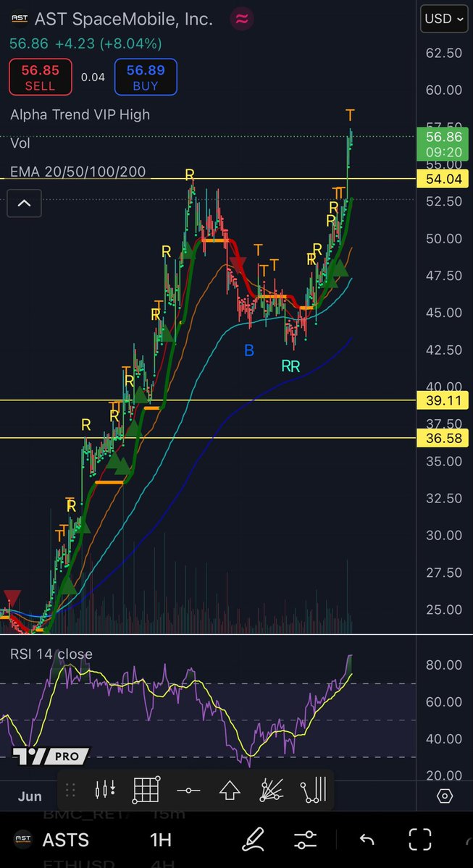The width and height of the screenshot is (473, 868).
Task: Open the drawing pencil tool
Action: coord(253,839)
